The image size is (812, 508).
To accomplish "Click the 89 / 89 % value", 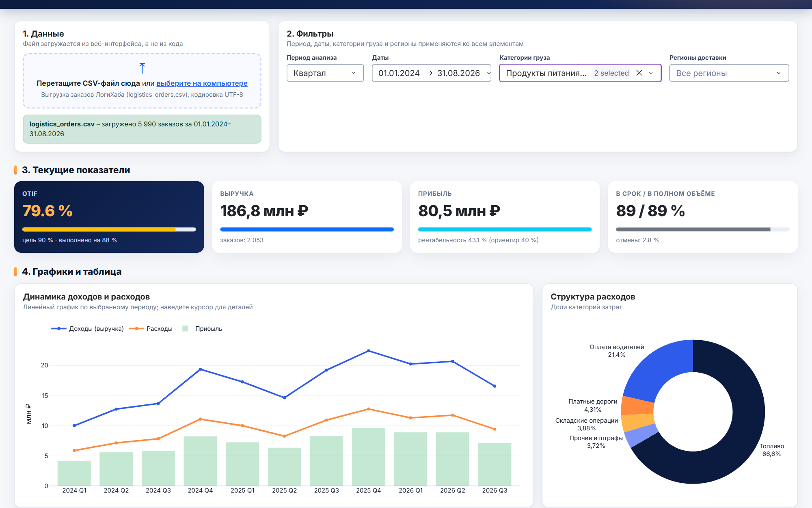I will pyautogui.click(x=650, y=211).
